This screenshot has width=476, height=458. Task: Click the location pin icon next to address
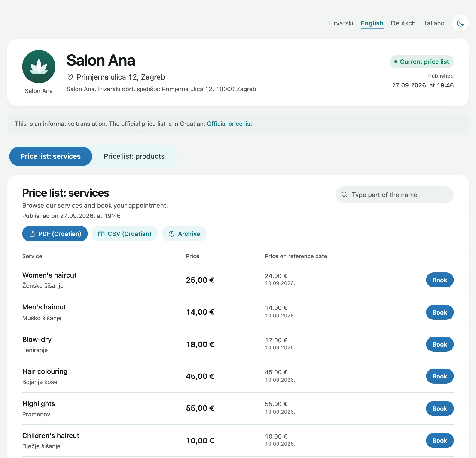tap(70, 77)
